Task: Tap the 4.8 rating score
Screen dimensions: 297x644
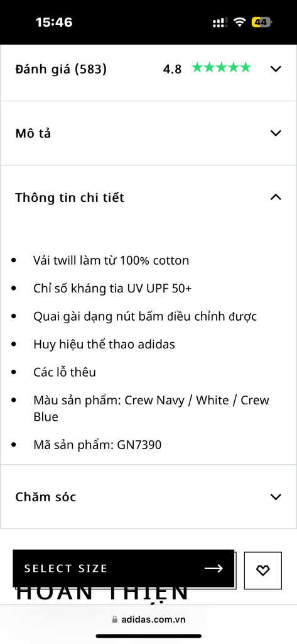Action: 172,69
